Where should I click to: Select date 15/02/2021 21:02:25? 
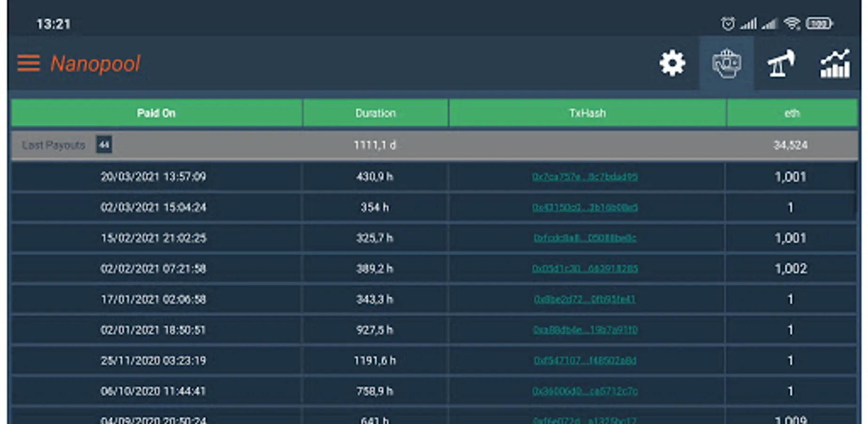tap(154, 238)
